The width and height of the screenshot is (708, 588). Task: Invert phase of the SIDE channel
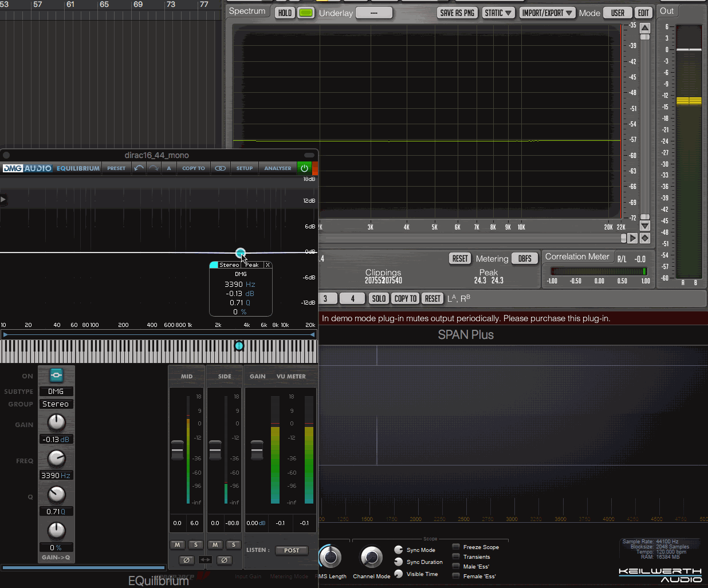pyautogui.click(x=225, y=560)
